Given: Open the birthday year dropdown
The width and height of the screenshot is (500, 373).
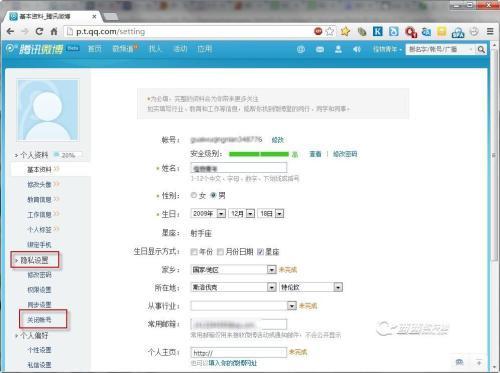Looking at the screenshot, I should coord(208,213).
